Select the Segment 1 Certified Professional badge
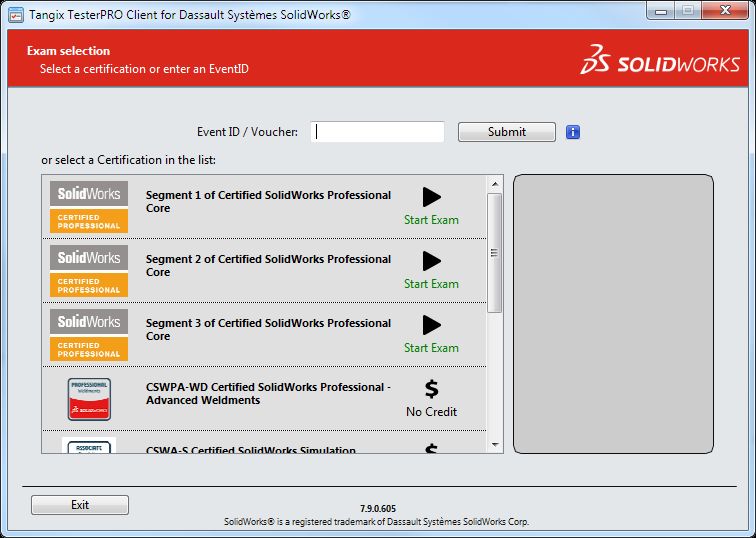The width and height of the screenshot is (756, 538). (x=89, y=207)
